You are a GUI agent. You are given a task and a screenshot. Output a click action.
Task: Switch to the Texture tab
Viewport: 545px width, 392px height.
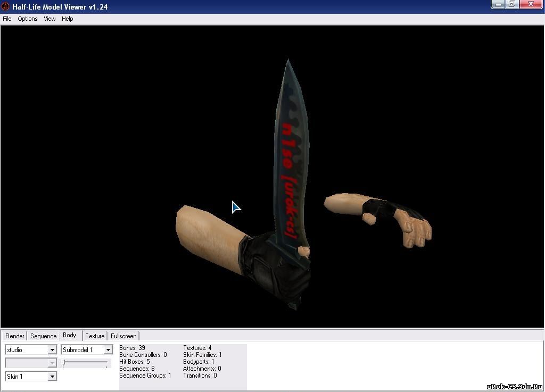[x=95, y=336]
